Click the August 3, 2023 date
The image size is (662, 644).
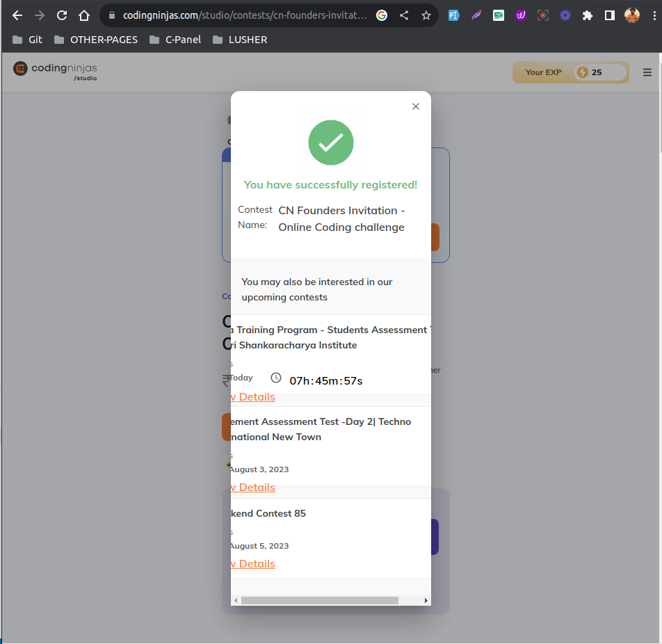coord(259,469)
